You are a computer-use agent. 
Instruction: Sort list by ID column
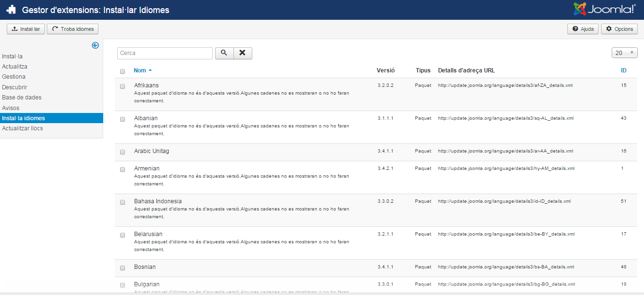(x=623, y=70)
